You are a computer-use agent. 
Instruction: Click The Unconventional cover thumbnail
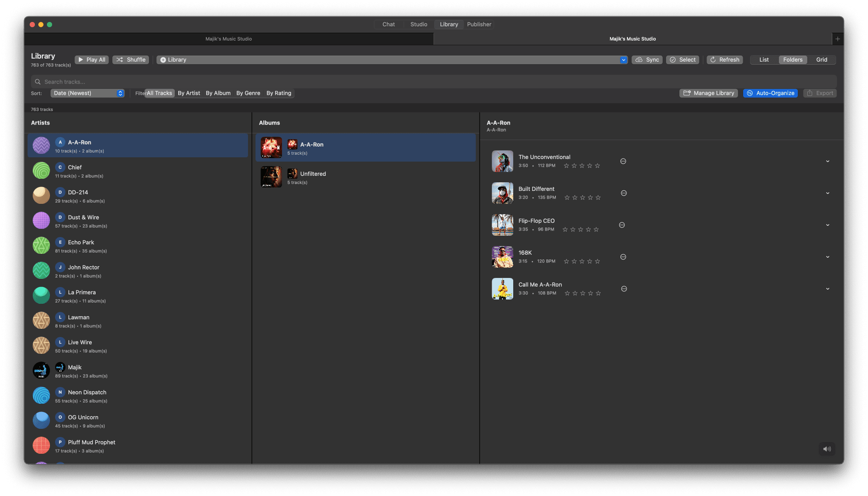[502, 161]
